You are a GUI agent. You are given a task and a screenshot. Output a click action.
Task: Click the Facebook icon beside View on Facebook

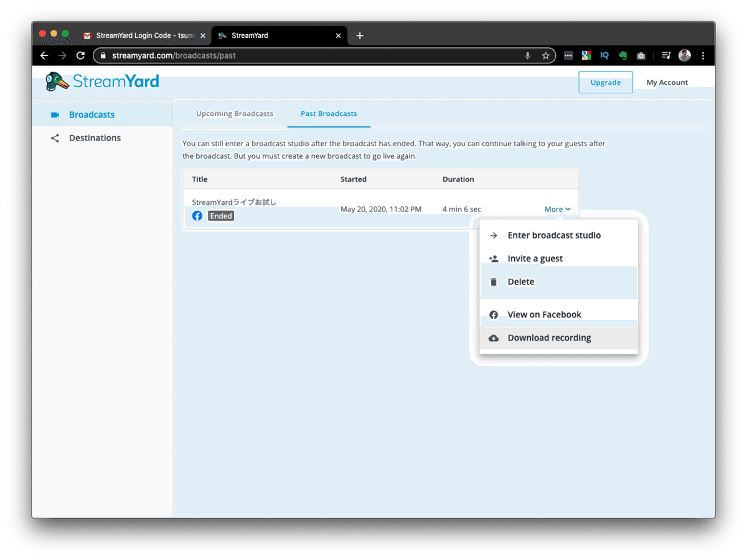coord(494,315)
